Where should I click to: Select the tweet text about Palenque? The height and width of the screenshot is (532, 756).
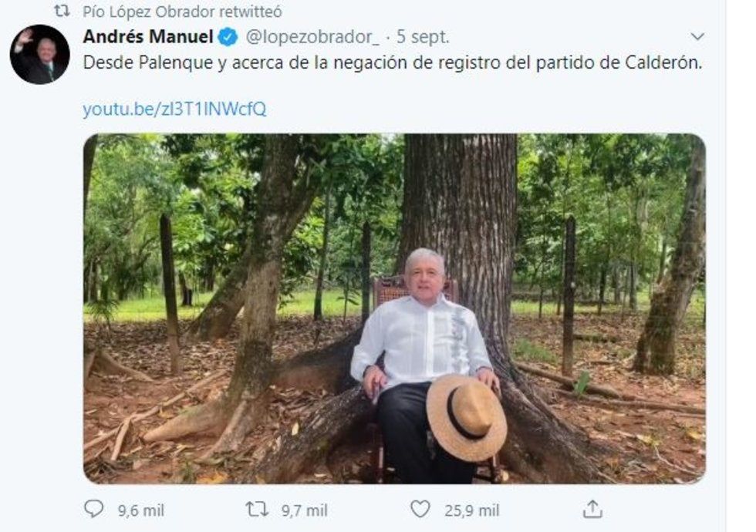393,62
